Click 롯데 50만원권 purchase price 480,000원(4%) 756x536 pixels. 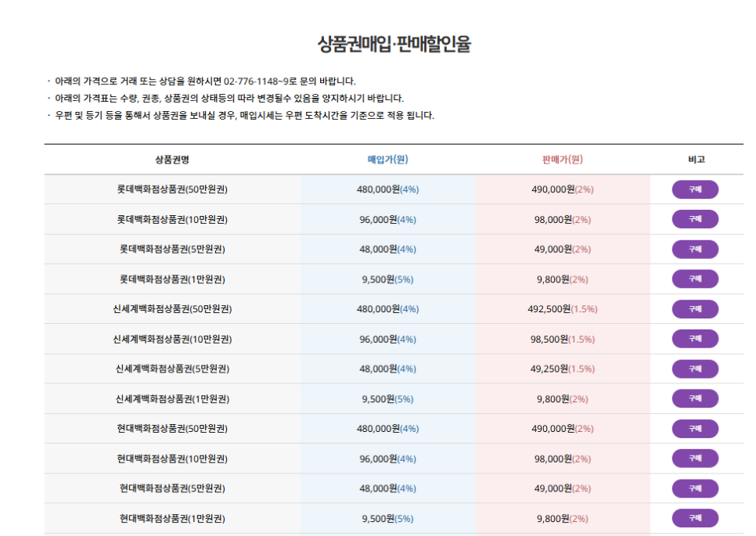(387, 189)
